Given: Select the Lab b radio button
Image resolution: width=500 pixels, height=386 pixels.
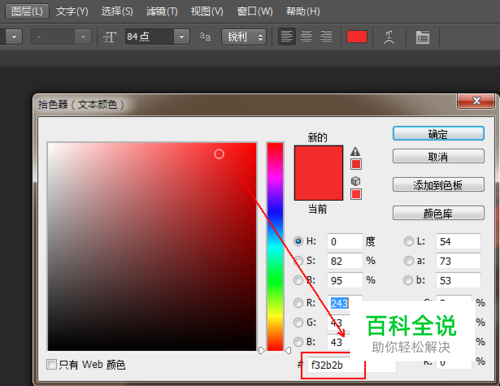Looking at the screenshot, I should 408,280.
